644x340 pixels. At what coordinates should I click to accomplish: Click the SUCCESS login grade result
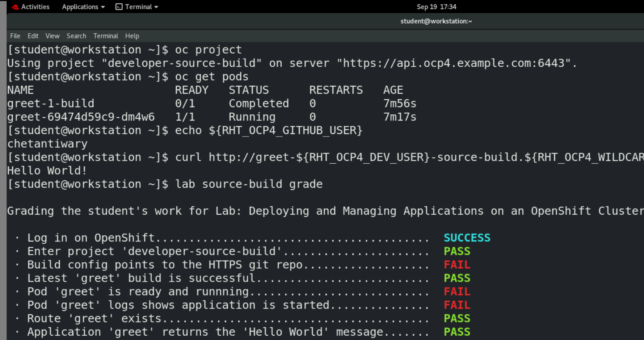pyautogui.click(x=467, y=238)
